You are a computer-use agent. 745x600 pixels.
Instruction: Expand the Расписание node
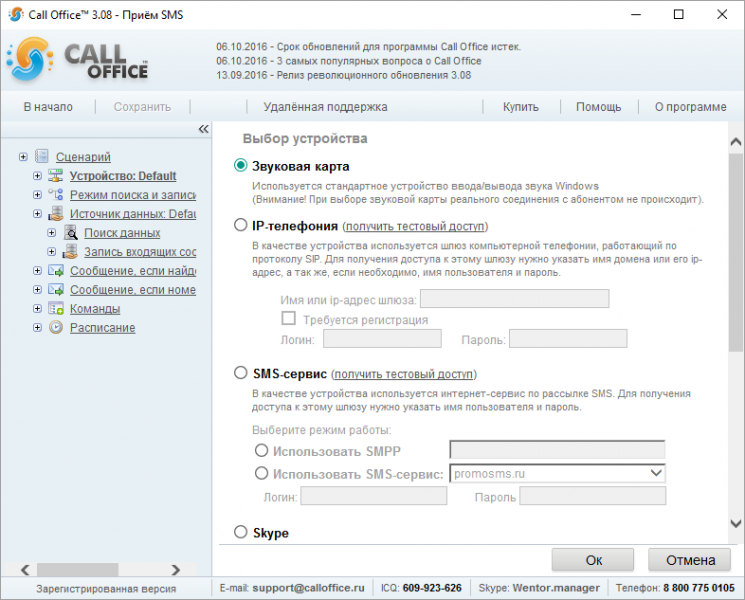(x=37, y=328)
